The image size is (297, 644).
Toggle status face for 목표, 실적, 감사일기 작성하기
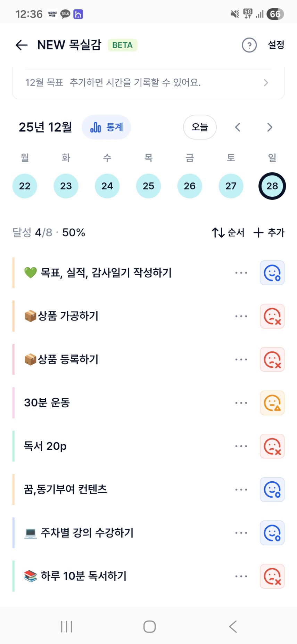(x=272, y=273)
